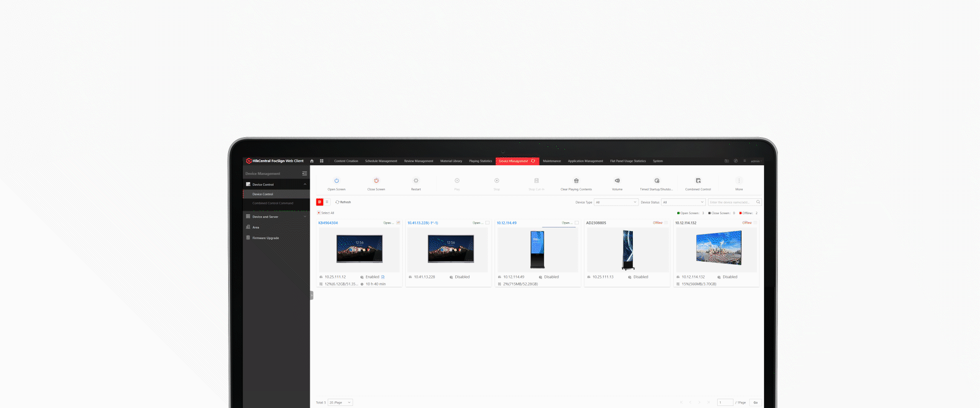Click the K84964304 device name link
980x408 pixels.
[x=328, y=223]
